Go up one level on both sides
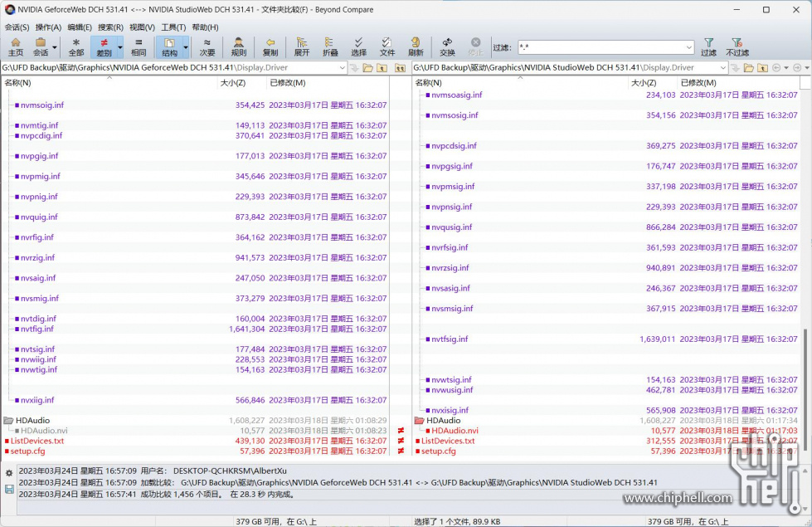Image resolution: width=812 pixels, height=527 pixels. tap(401, 68)
